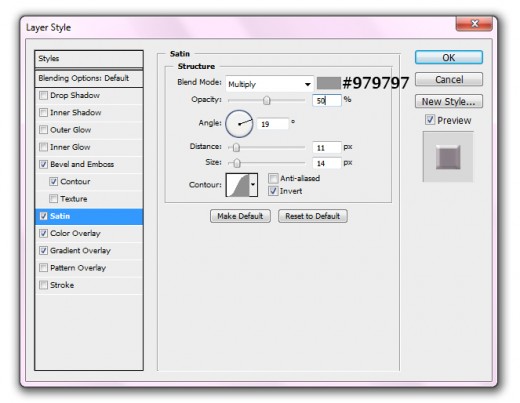The height and width of the screenshot is (403, 520).
Task: Select the Styles list header
Action: (x=89, y=59)
